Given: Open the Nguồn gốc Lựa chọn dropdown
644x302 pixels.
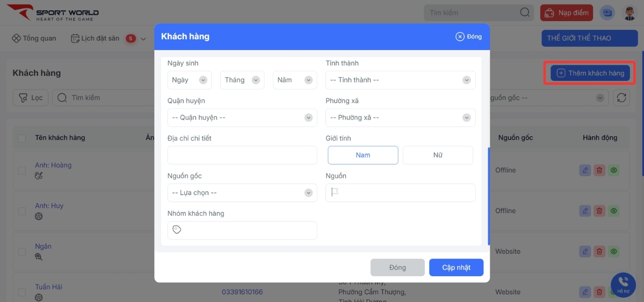Looking at the screenshot, I should point(242,193).
